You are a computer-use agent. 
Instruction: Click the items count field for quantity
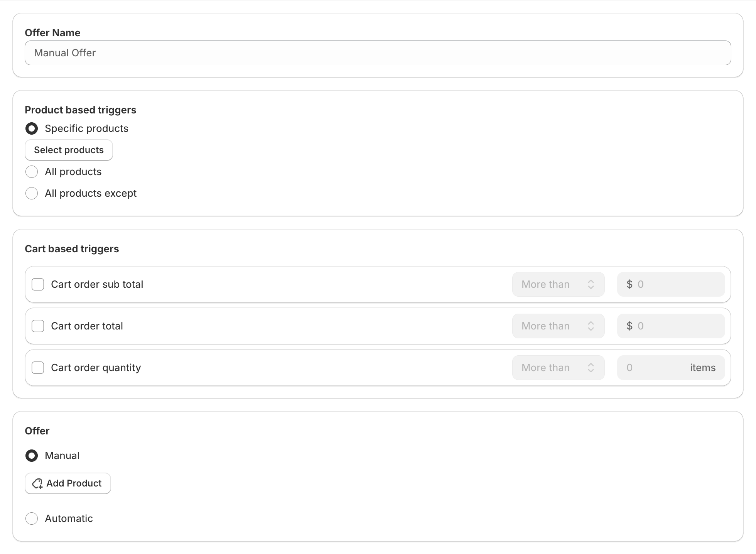pyautogui.click(x=671, y=368)
